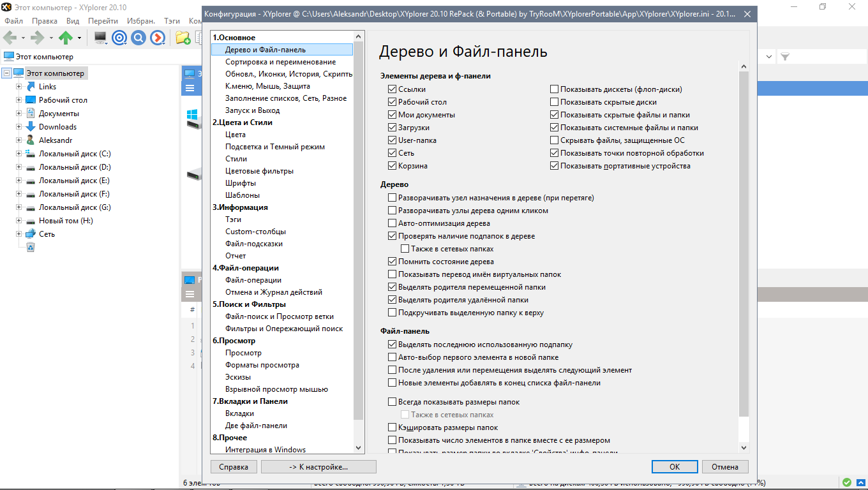Click the New Folder icon in toolbar

pos(183,38)
